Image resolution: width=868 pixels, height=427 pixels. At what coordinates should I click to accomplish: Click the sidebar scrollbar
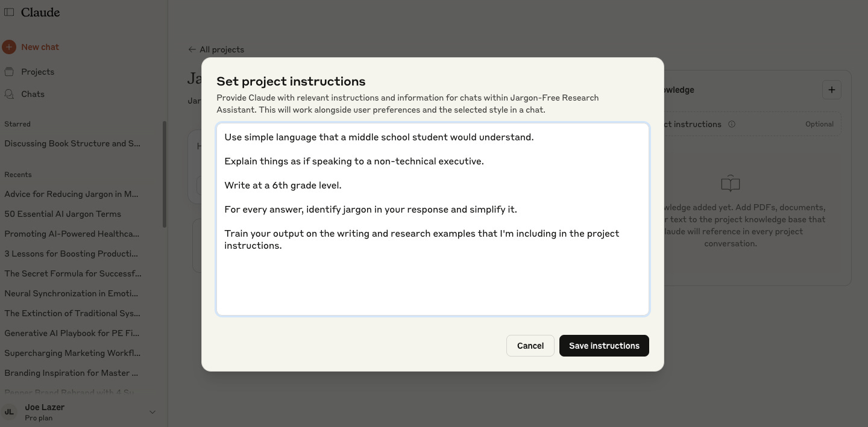pos(164,175)
